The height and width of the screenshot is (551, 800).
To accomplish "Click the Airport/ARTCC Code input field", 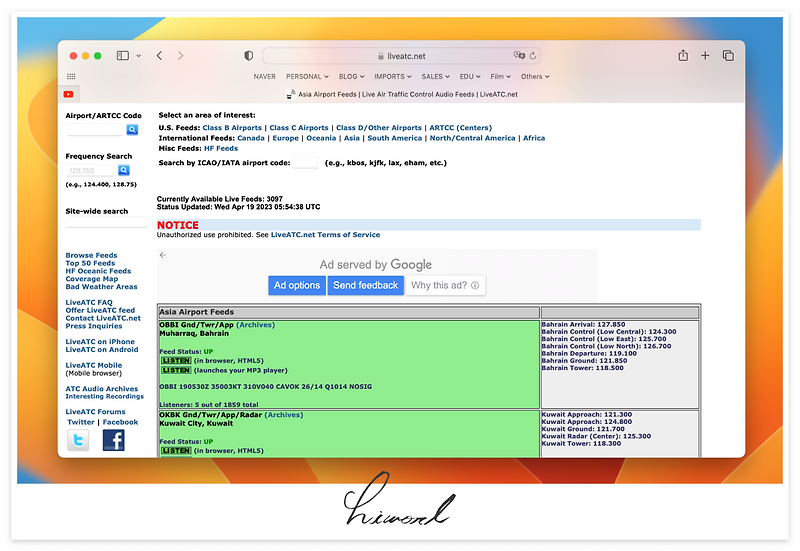I will [x=95, y=130].
